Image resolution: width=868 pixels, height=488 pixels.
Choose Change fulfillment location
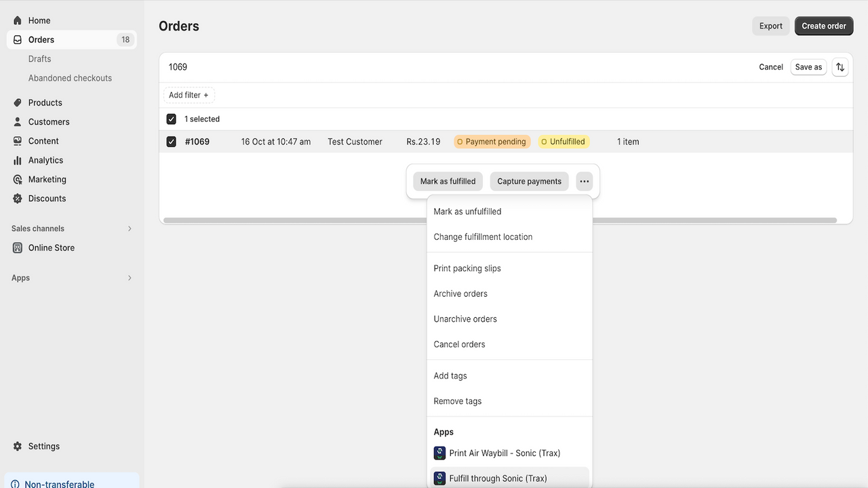pos(510,237)
